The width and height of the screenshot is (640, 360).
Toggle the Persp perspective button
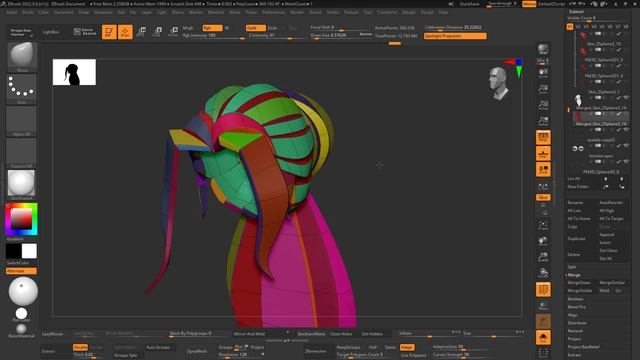[x=543, y=137]
